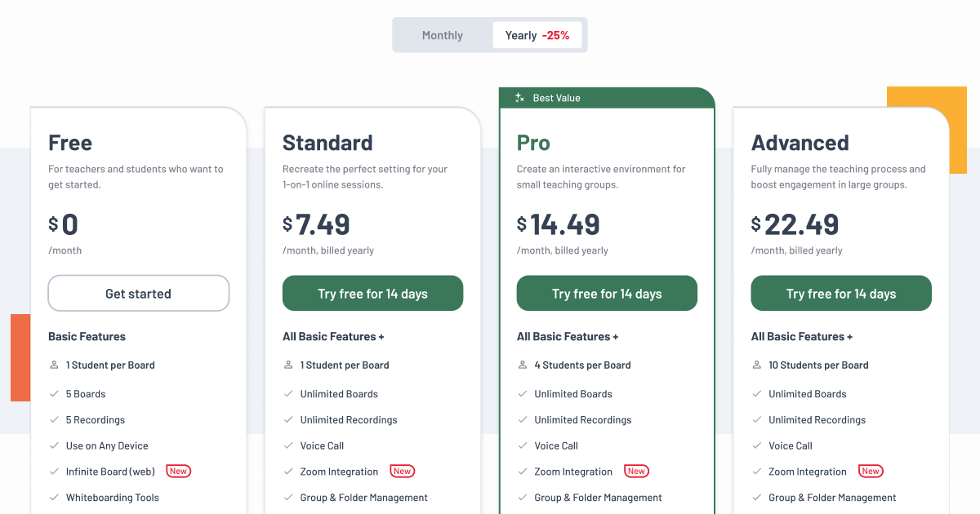
Task: Click the $14.49 Pro price
Action: (559, 224)
